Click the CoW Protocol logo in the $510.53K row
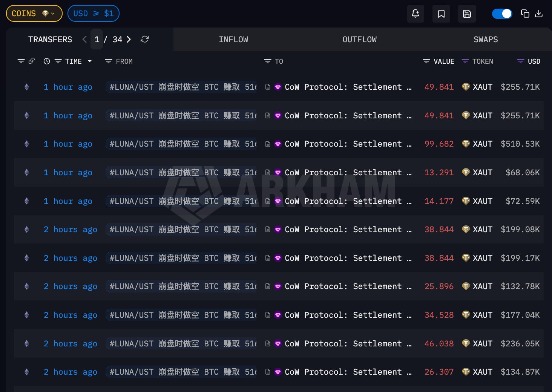This screenshot has height=392, width=552. click(278, 144)
